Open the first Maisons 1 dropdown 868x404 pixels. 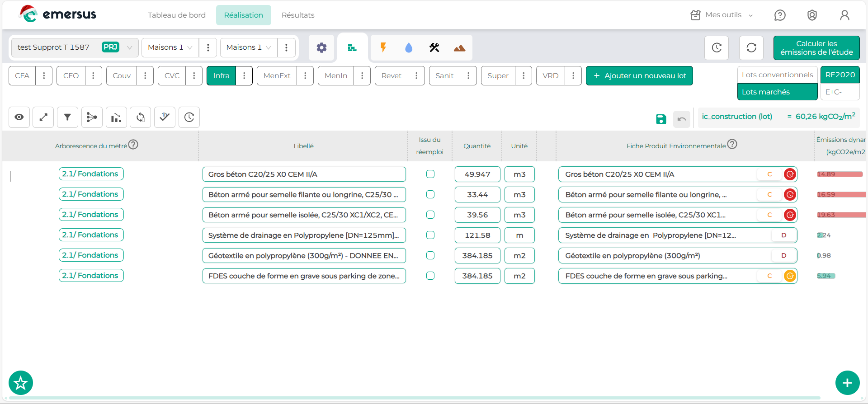pyautogui.click(x=170, y=47)
